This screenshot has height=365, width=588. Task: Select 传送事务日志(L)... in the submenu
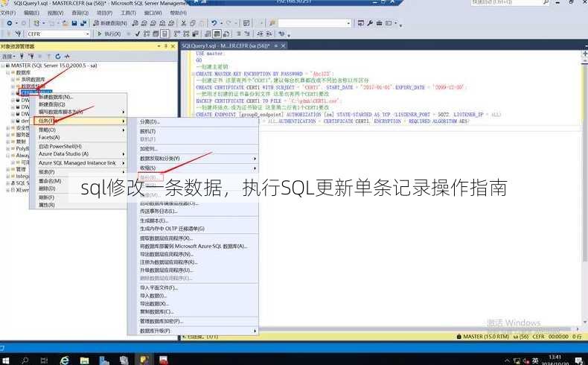pyautogui.click(x=193, y=212)
